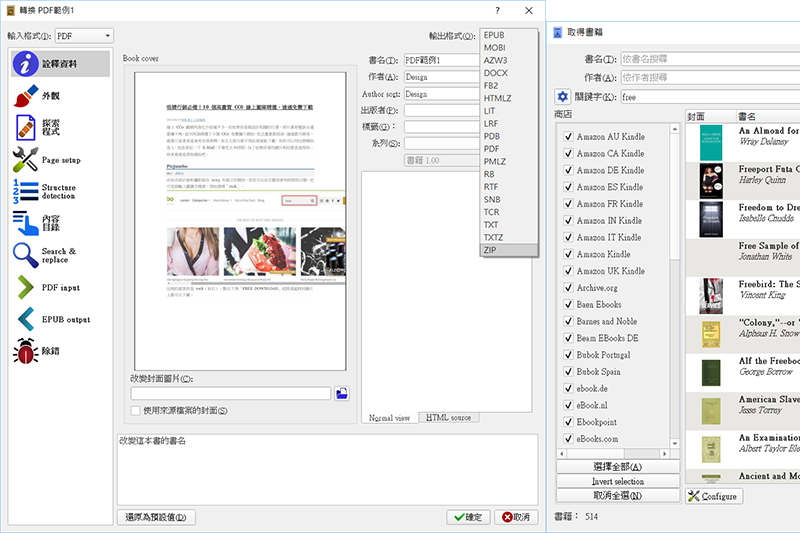800x533 pixels.
Task: Open the input format PDF dropdown
Action: tap(84, 36)
